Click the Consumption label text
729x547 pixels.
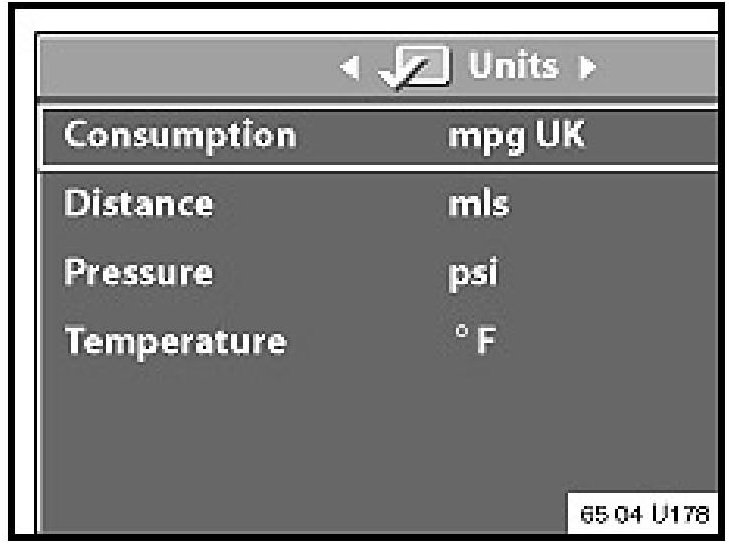click(180, 137)
